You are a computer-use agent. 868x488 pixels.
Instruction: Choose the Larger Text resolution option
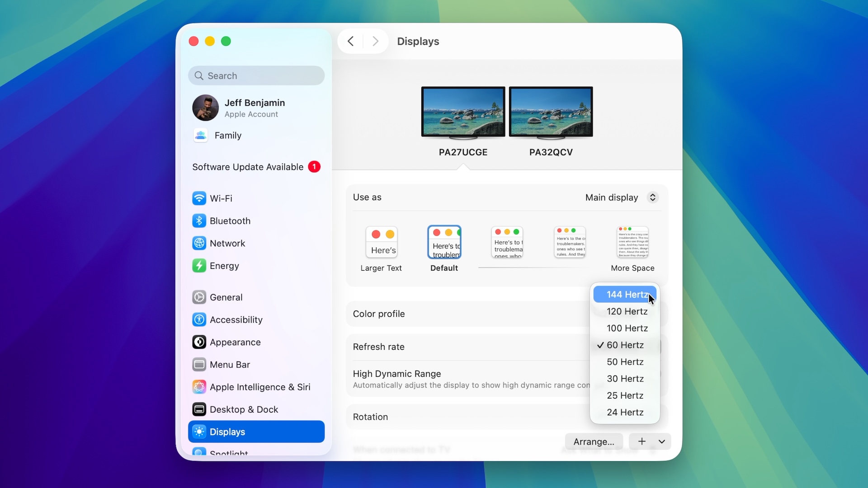pyautogui.click(x=381, y=243)
